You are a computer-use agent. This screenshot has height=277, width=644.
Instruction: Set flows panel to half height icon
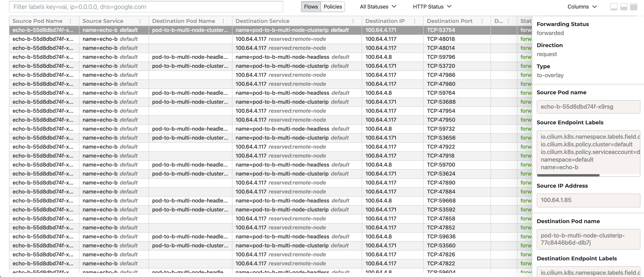[x=624, y=7]
